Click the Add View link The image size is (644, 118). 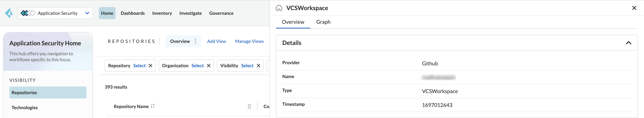216,41
